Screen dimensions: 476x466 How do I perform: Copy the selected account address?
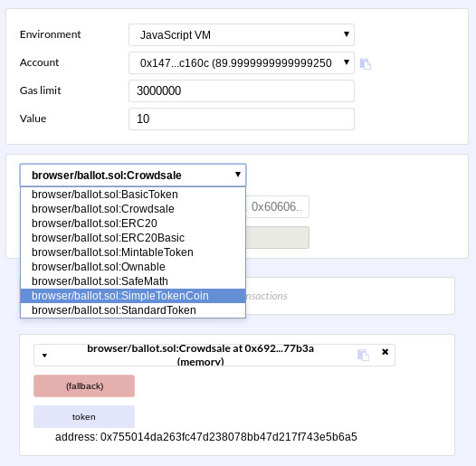point(366,63)
